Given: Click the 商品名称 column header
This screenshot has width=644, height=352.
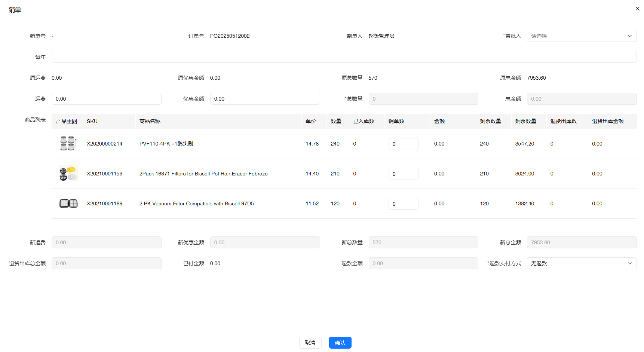Looking at the screenshot, I should 150,121.
